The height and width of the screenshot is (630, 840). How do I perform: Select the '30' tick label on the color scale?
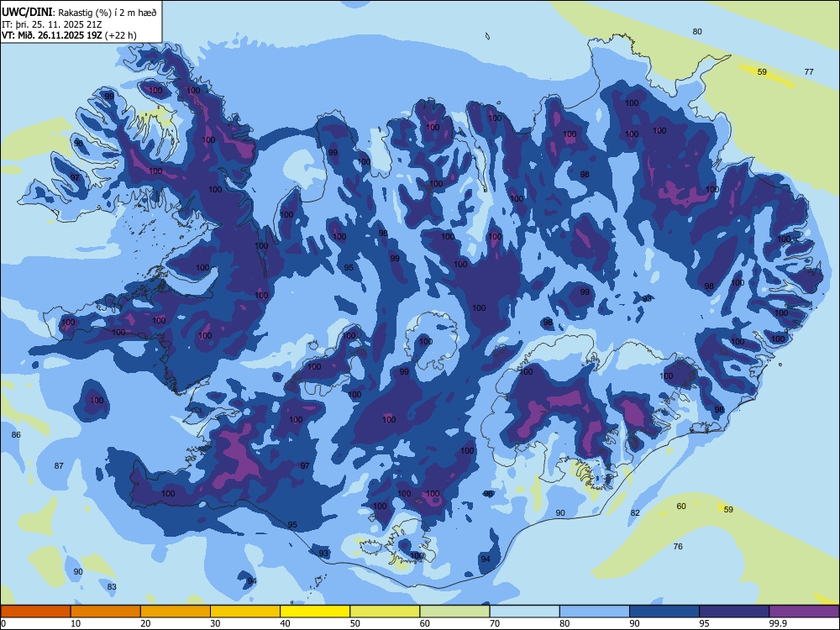pyautogui.click(x=215, y=623)
